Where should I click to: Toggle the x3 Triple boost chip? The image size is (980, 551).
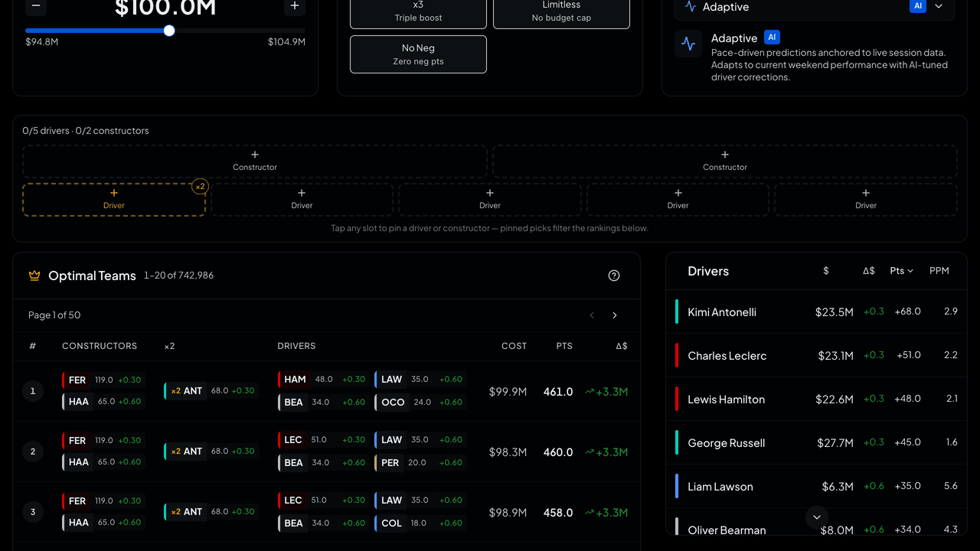[418, 11]
